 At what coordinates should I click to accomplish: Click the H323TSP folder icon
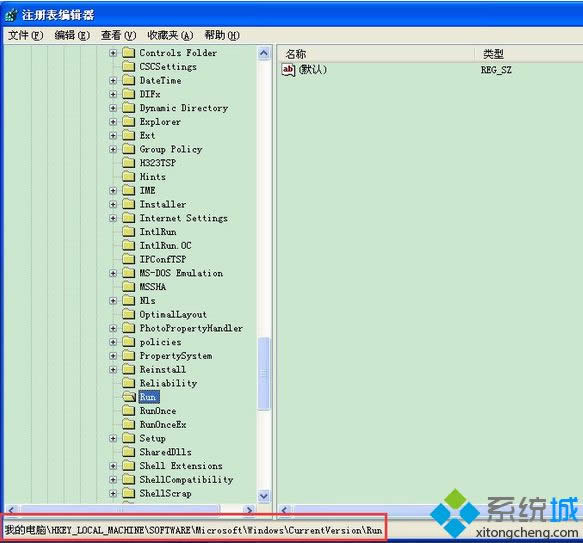click(x=129, y=163)
